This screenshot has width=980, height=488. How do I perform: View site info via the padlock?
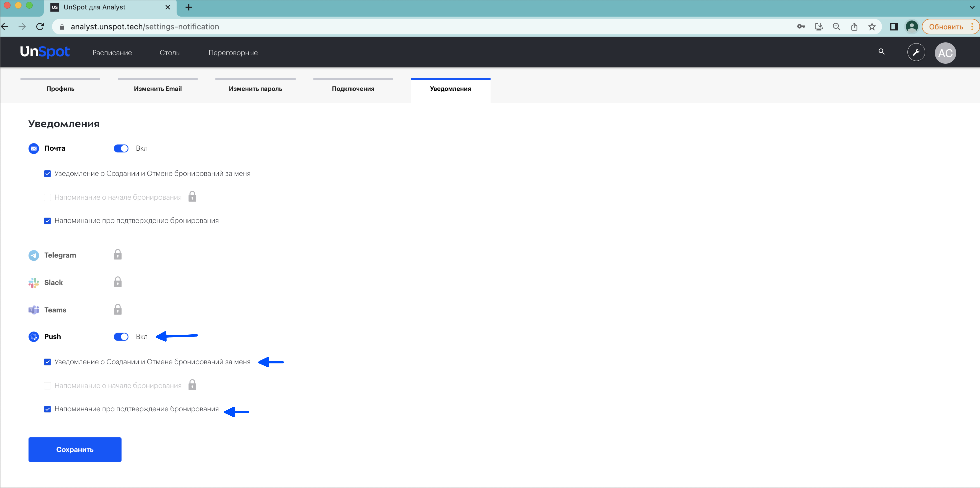pyautogui.click(x=62, y=27)
